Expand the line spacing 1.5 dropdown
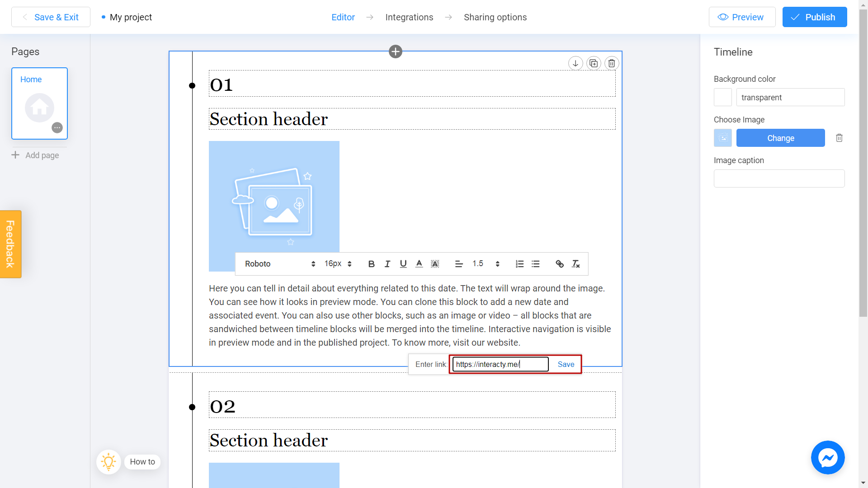 [x=497, y=263]
